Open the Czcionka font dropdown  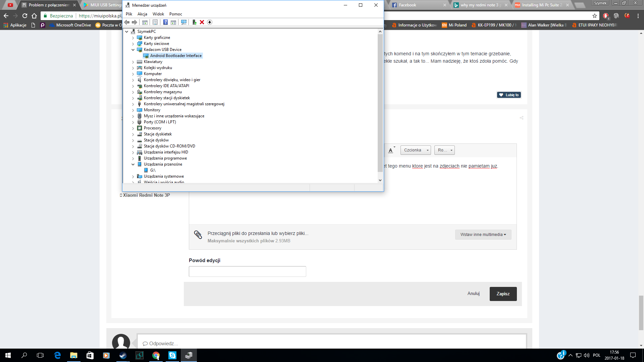[x=415, y=150]
